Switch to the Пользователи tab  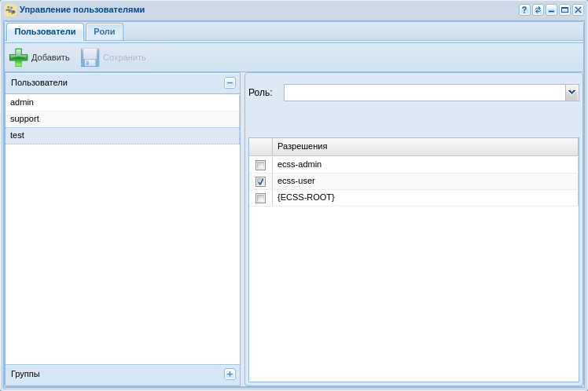[45, 32]
